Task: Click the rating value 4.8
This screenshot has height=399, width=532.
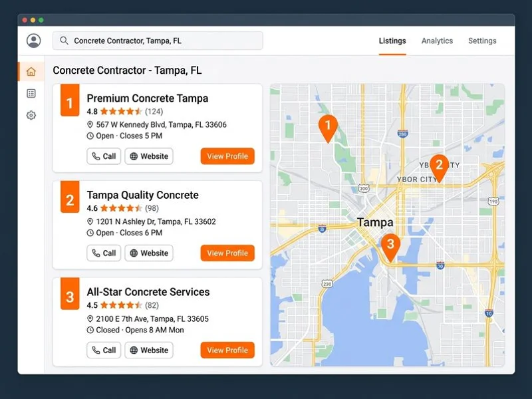Action: click(92, 111)
